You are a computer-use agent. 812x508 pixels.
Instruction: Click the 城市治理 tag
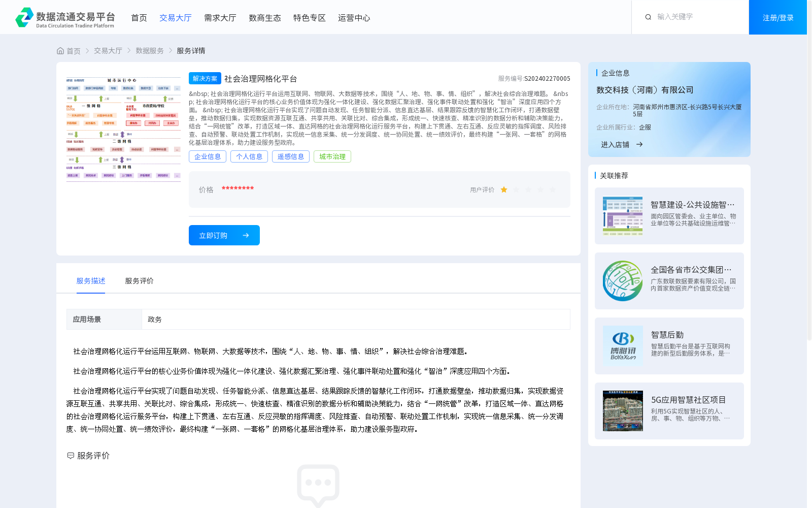(332, 156)
